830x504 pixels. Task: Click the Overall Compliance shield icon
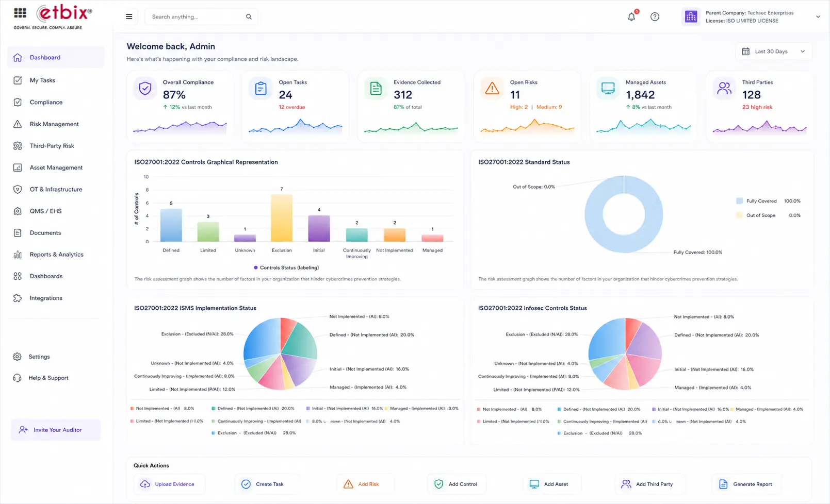[145, 89]
